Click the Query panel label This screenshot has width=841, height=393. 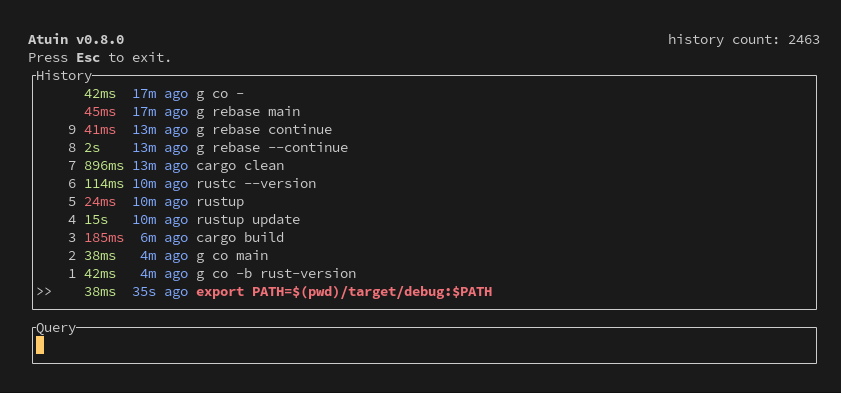pos(56,328)
